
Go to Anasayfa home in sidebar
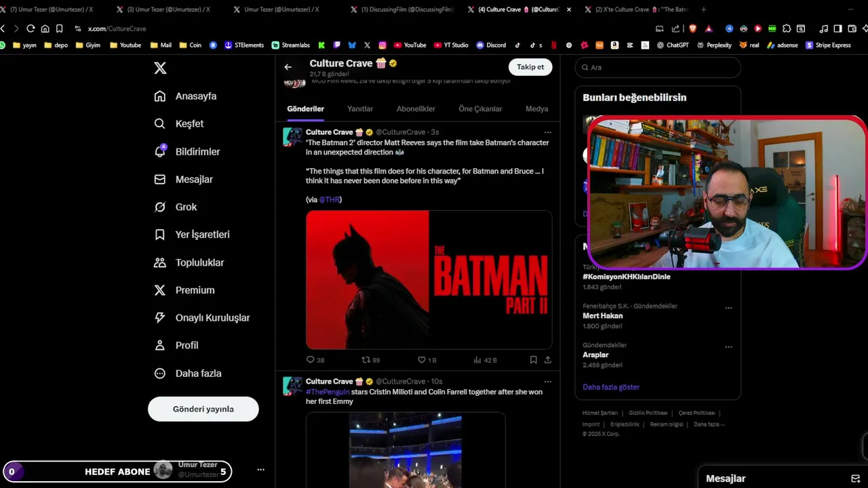[x=186, y=96]
